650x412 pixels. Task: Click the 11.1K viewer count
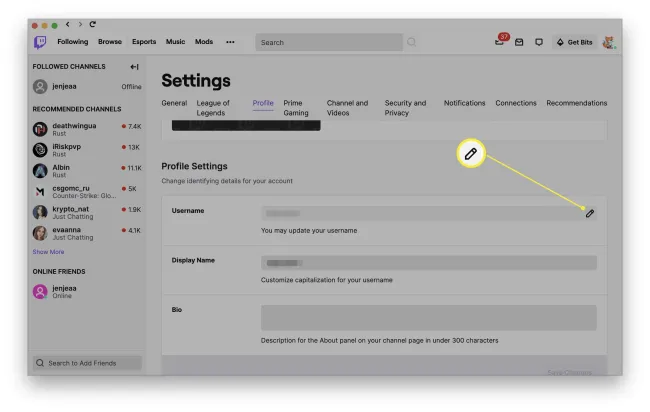pyautogui.click(x=134, y=168)
